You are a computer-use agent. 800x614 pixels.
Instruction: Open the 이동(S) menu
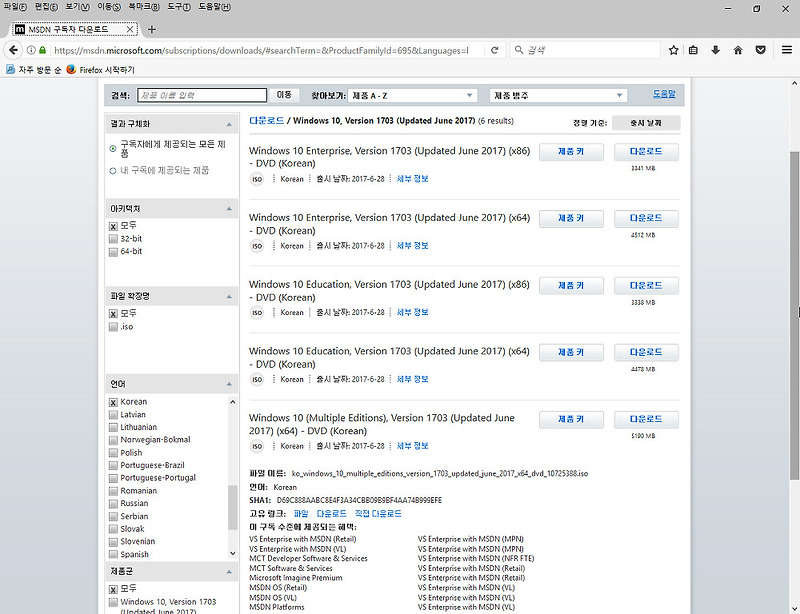click(x=109, y=7)
